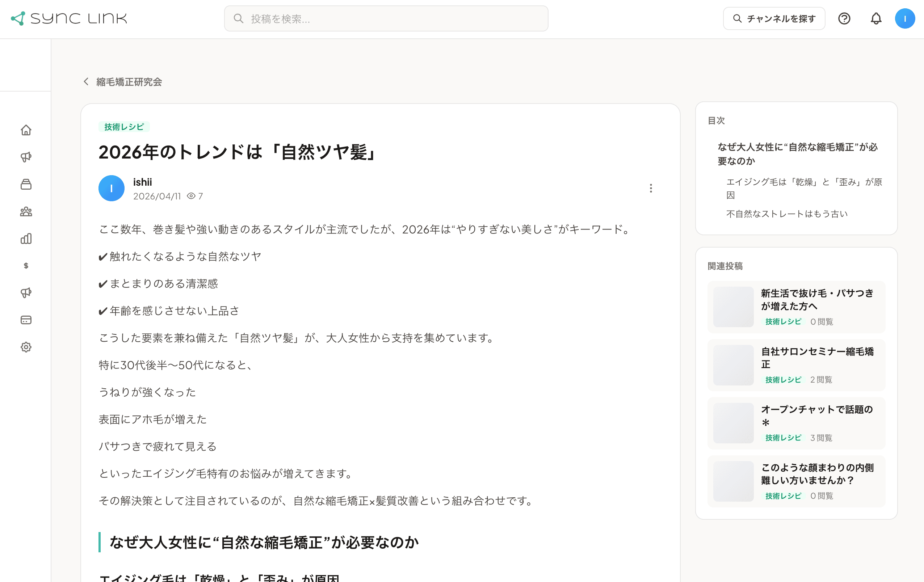Click the チャンネルを探す button
Image resolution: width=924 pixels, height=582 pixels.
[774, 18]
